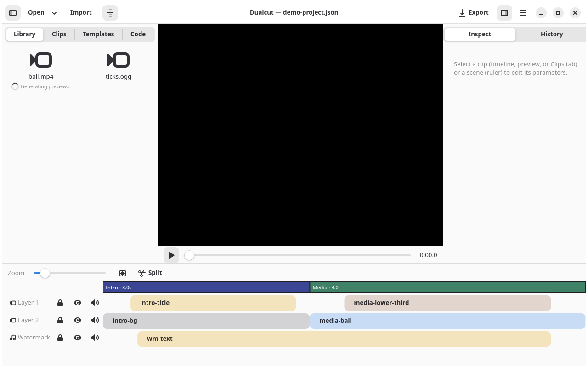Click the timeline Zoom slider
Screen dimensions: 588x368
(70, 273)
